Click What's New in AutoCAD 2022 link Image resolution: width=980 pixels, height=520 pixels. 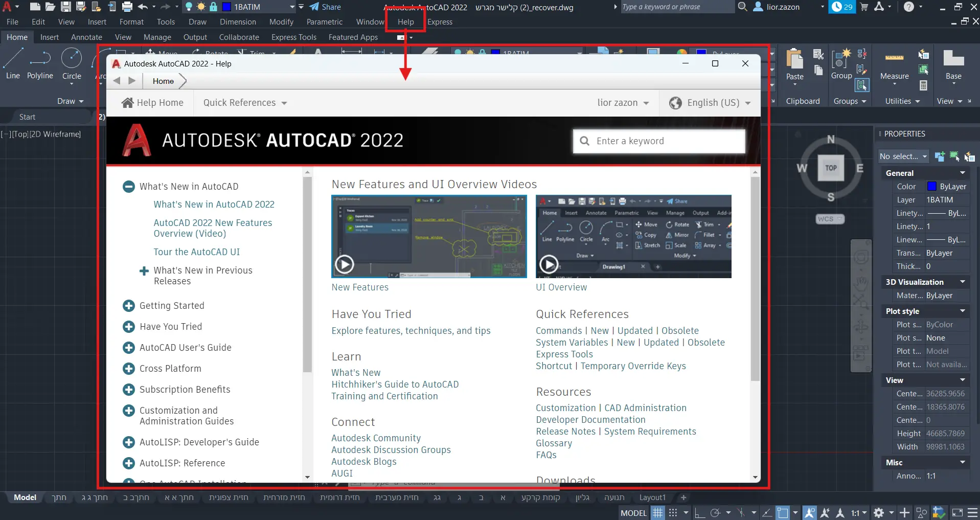pos(214,205)
